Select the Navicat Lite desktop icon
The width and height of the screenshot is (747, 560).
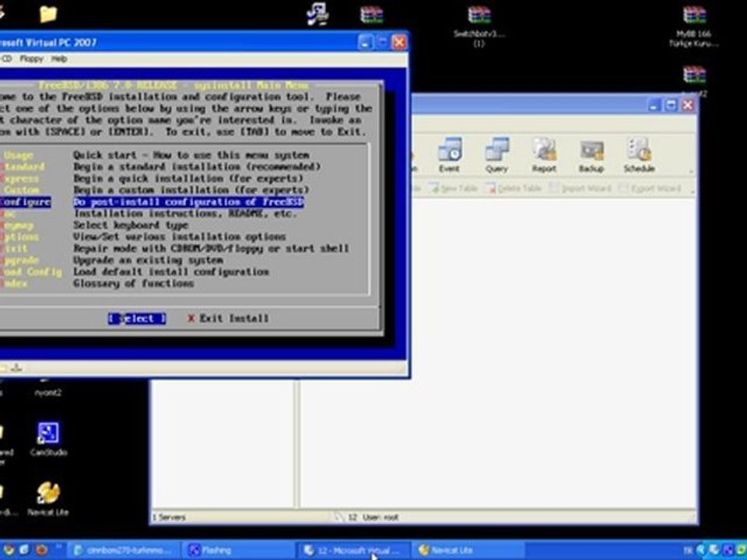[48, 499]
